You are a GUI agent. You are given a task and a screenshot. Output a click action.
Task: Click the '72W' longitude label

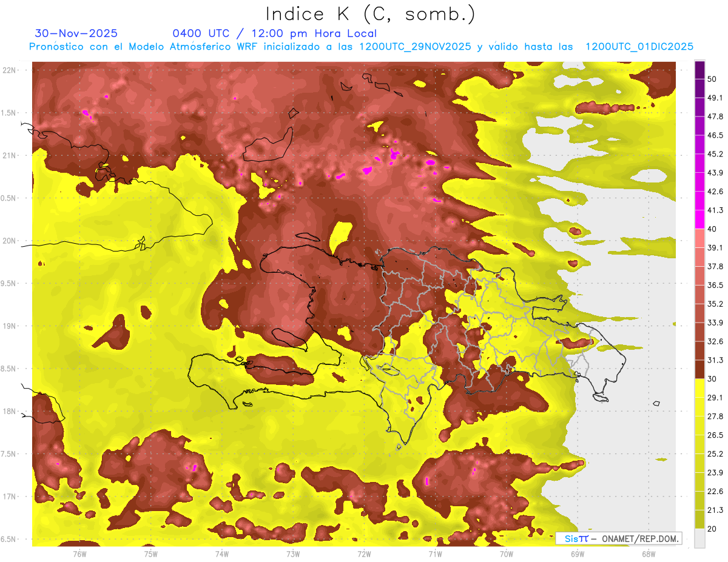364,554
